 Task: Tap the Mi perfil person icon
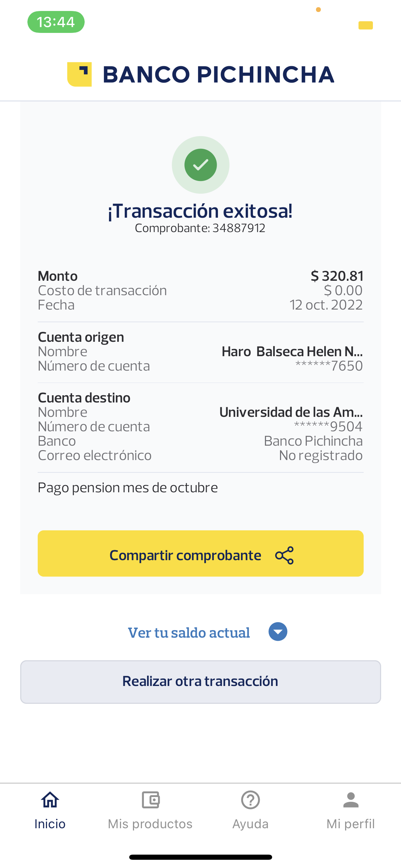click(351, 800)
